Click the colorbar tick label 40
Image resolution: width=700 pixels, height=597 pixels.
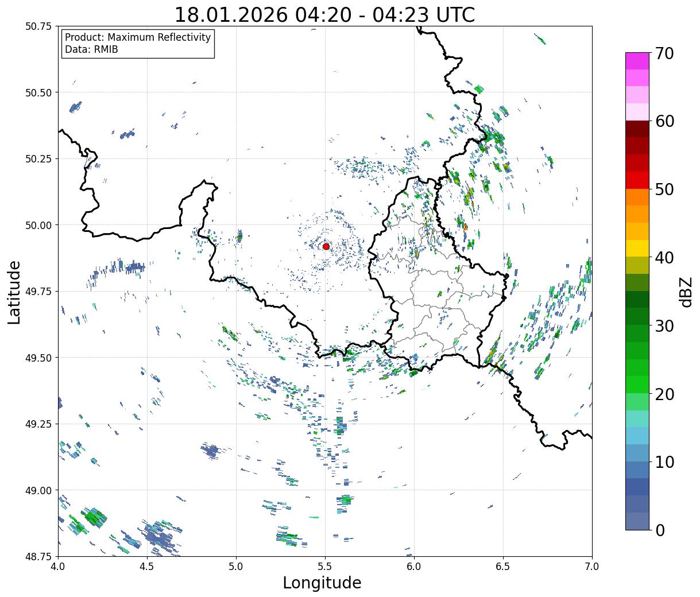pos(664,258)
